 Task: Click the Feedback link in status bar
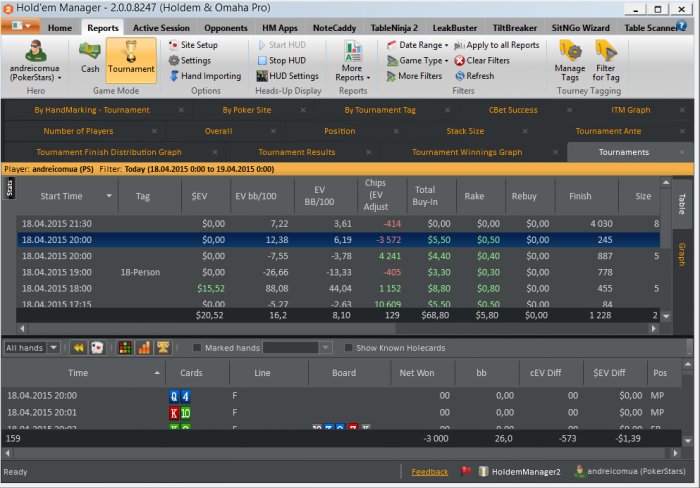tap(429, 471)
